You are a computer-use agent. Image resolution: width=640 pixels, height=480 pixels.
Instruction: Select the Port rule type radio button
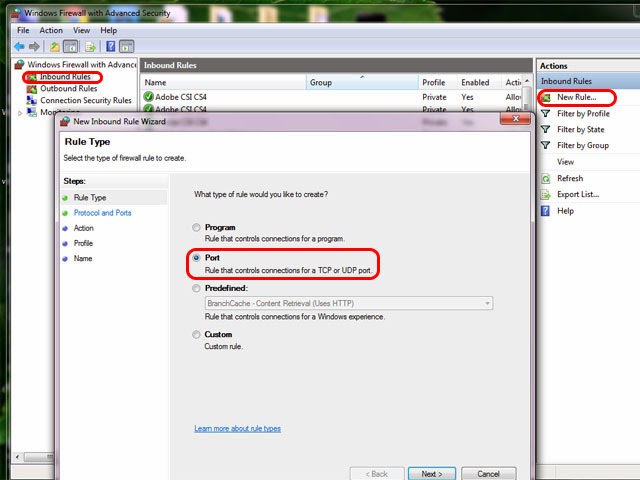(196, 258)
